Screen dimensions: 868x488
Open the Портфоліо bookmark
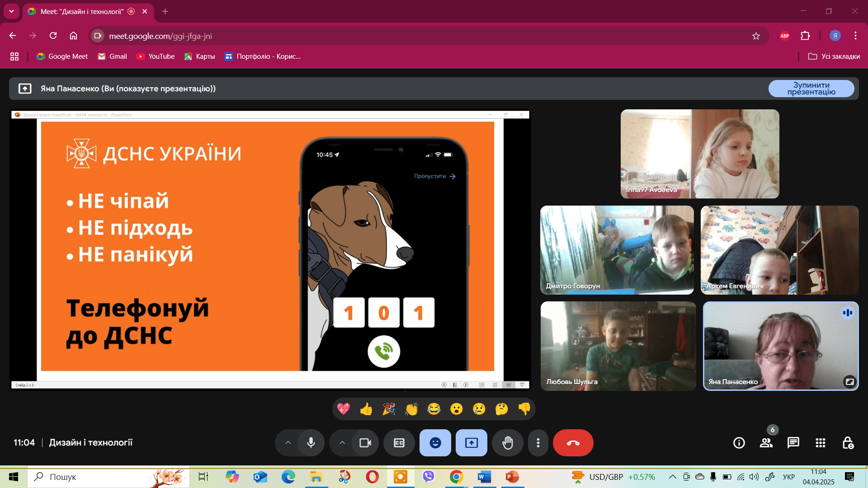point(263,56)
